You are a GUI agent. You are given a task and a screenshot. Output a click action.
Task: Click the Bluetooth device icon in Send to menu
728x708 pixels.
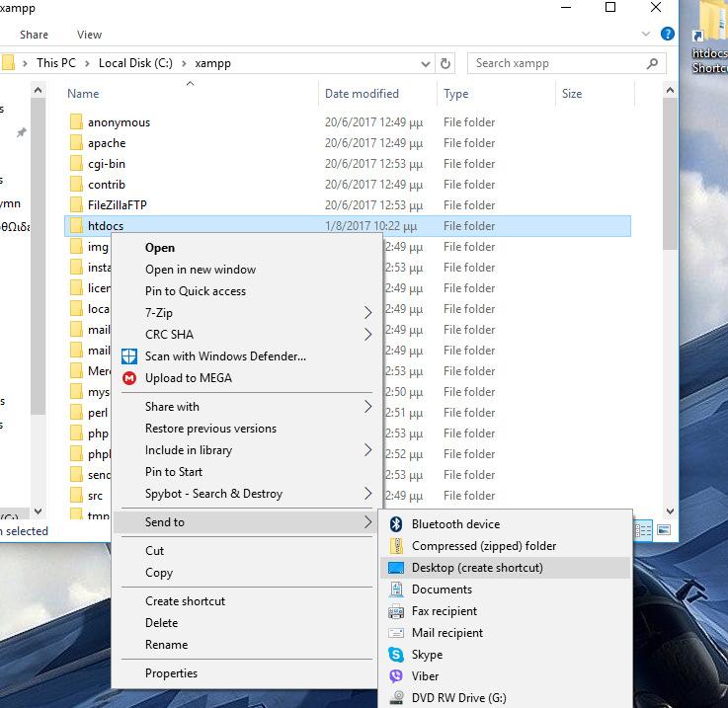click(395, 524)
